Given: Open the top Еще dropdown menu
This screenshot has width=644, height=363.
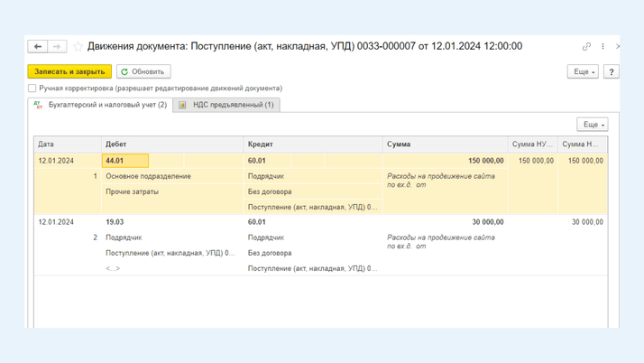Looking at the screenshot, I should tap(583, 71).
